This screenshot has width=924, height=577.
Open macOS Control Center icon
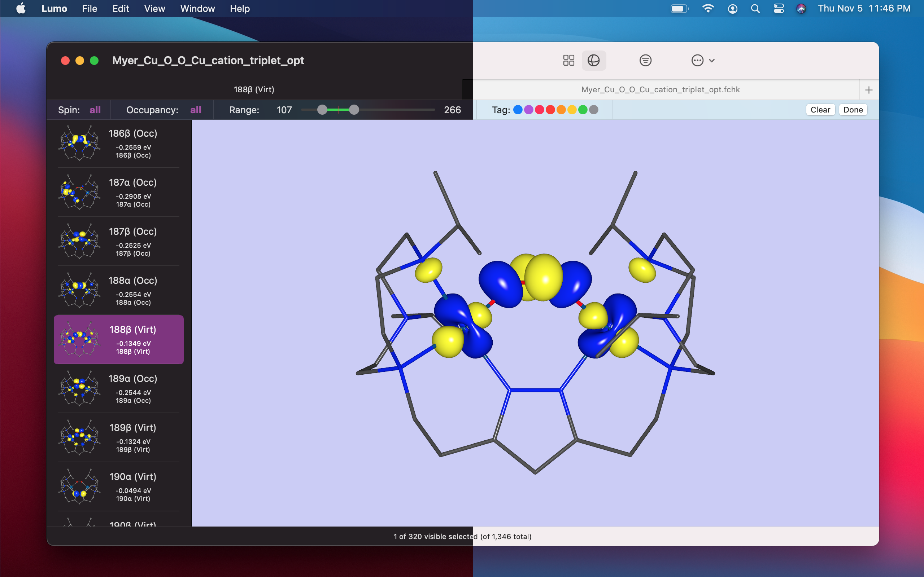point(779,8)
